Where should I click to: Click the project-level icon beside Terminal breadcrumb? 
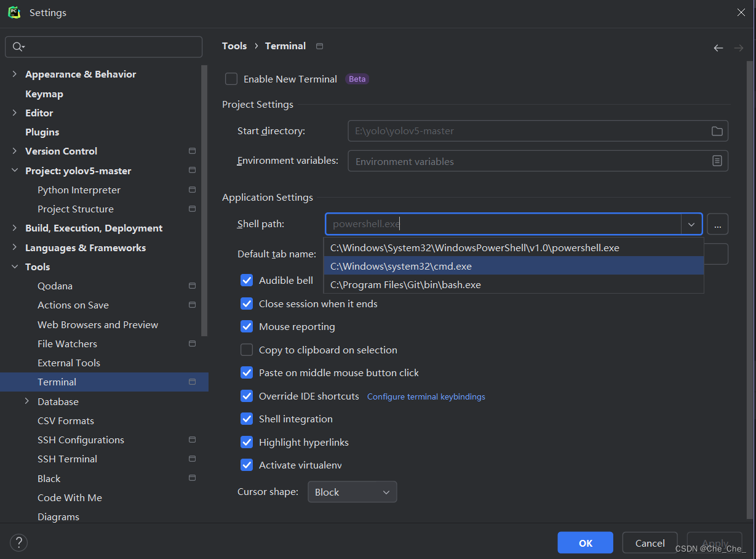pos(319,46)
